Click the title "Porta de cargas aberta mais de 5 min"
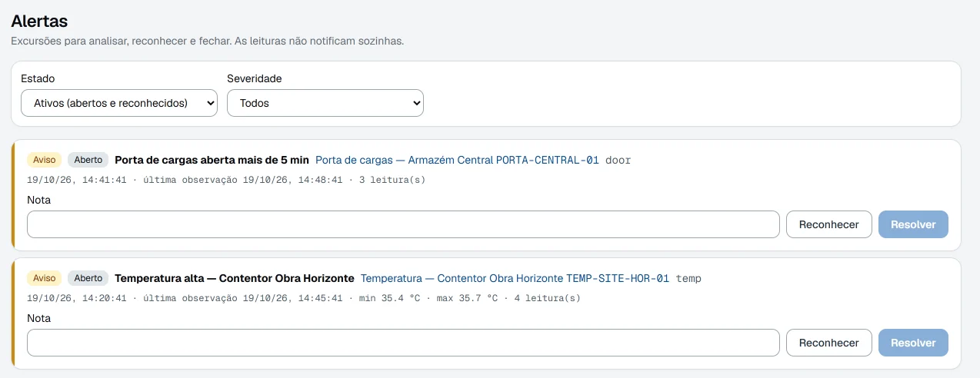Image resolution: width=980 pixels, height=378 pixels. click(212, 160)
